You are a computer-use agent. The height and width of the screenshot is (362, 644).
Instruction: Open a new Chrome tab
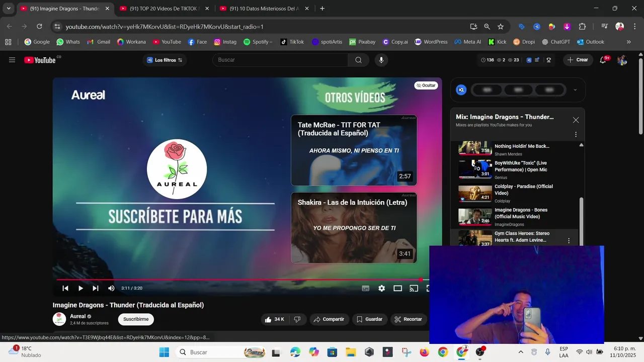coord(323,9)
